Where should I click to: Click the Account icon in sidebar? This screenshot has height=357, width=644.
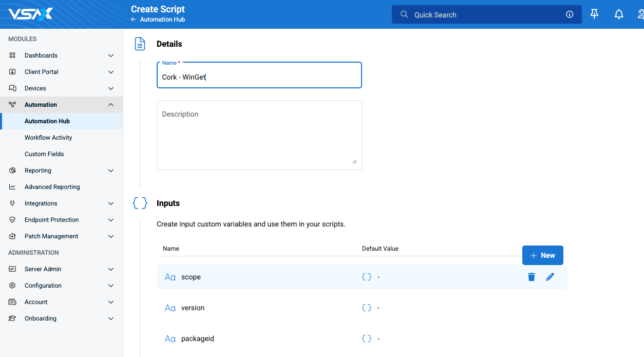click(12, 302)
